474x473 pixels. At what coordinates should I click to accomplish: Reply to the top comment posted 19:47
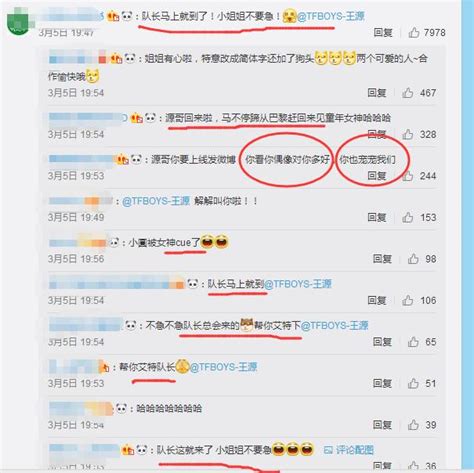coord(383,33)
